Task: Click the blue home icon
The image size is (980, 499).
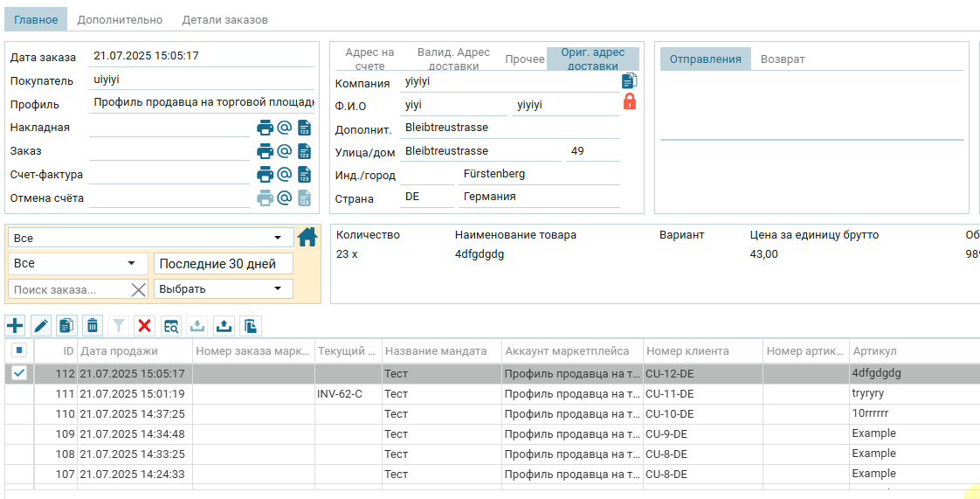Action: (x=307, y=237)
